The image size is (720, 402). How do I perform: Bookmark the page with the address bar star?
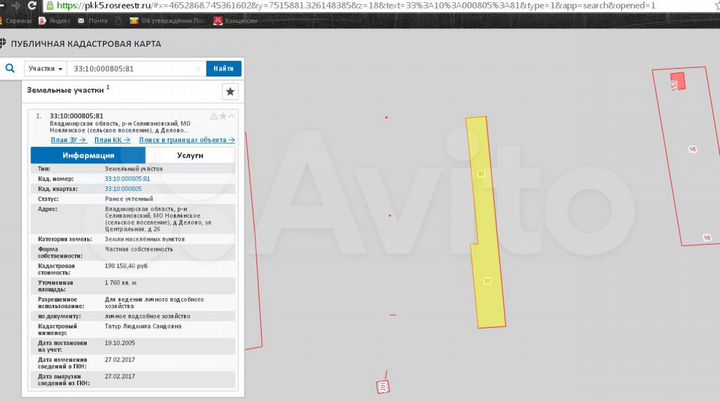[x=711, y=6]
